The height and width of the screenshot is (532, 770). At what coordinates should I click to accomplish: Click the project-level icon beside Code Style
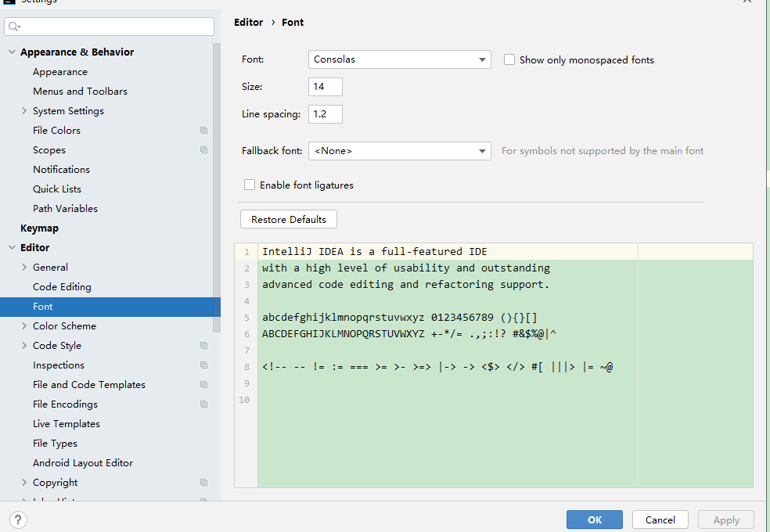tap(203, 346)
